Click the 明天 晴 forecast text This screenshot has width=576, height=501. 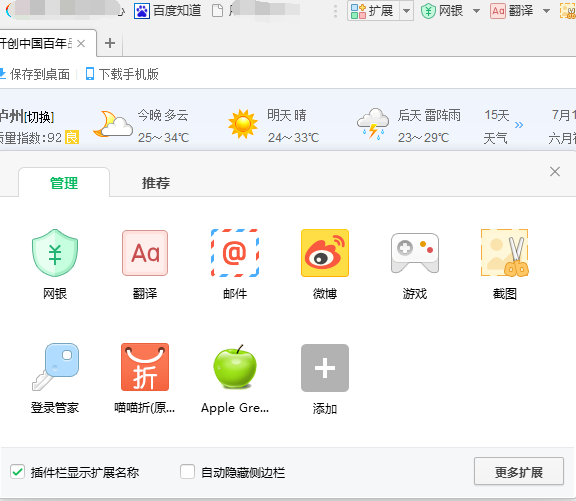287,115
